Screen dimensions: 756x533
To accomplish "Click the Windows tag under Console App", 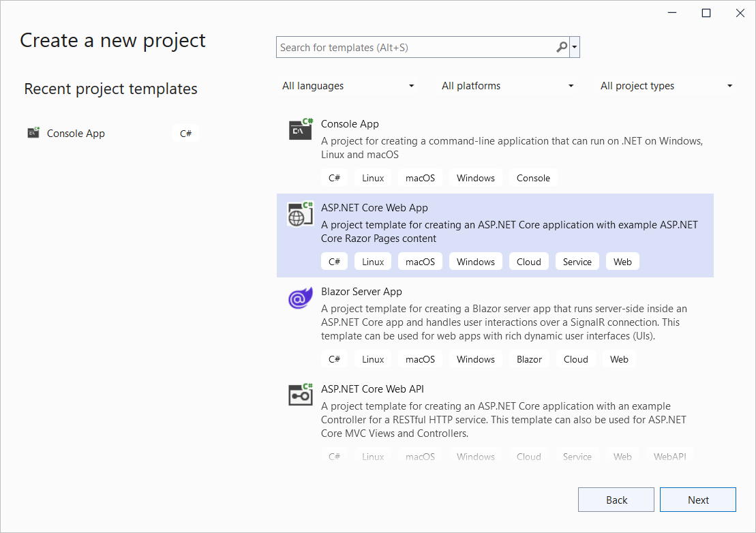I will [x=475, y=177].
